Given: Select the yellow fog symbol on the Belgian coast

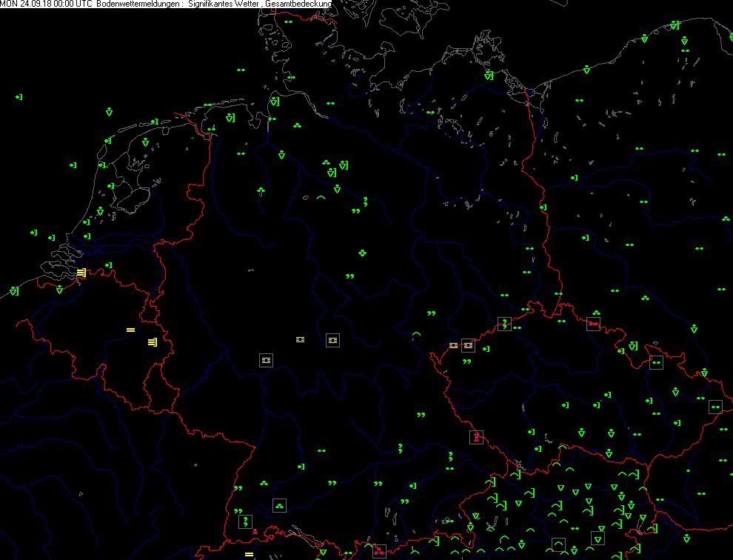Looking at the screenshot, I should tap(81, 273).
